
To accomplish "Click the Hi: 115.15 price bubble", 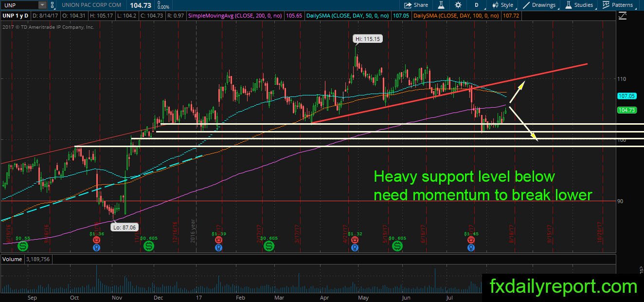I will pos(368,38).
